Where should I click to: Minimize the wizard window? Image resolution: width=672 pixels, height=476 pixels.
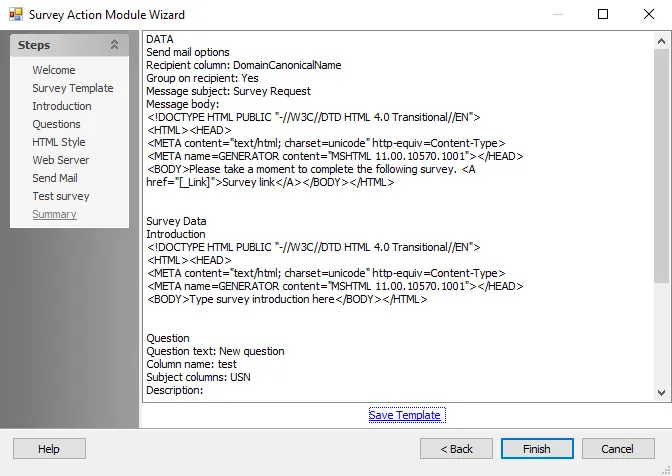[x=558, y=14]
